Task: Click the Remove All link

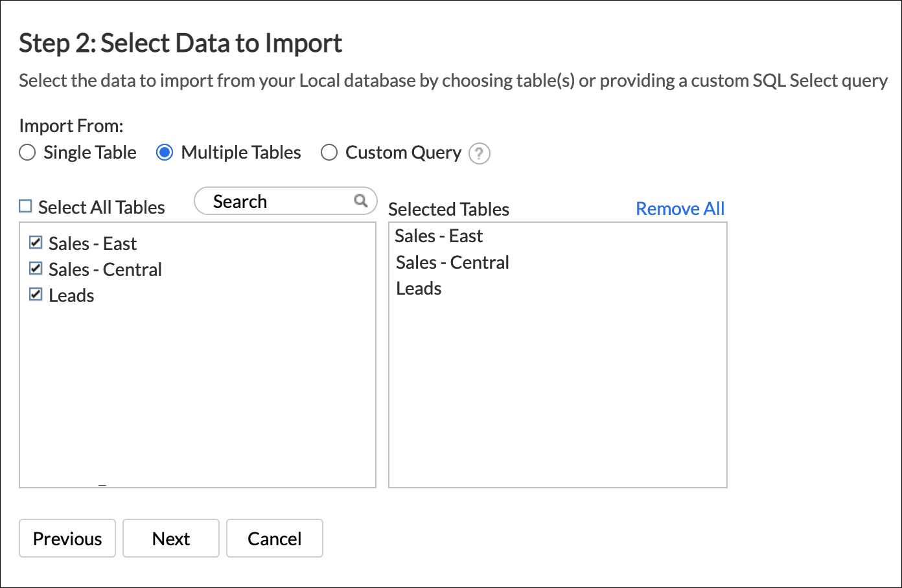Action: click(680, 209)
